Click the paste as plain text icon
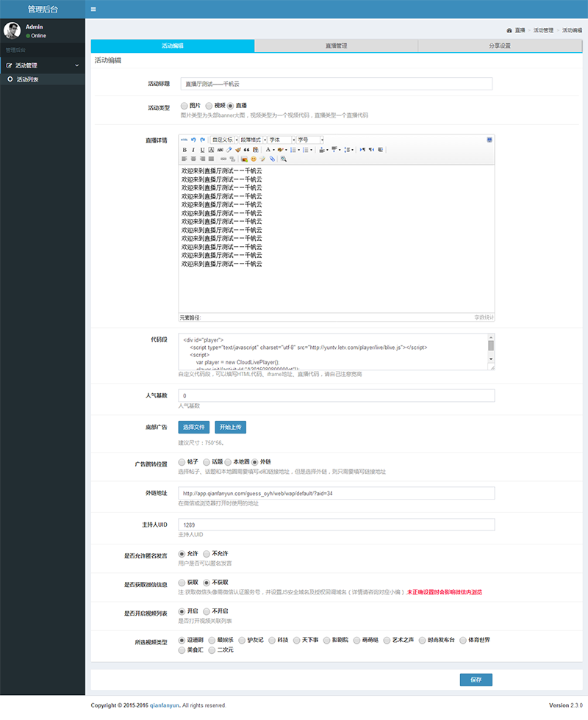Image resolution: width=588 pixels, height=720 pixels. tap(256, 150)
